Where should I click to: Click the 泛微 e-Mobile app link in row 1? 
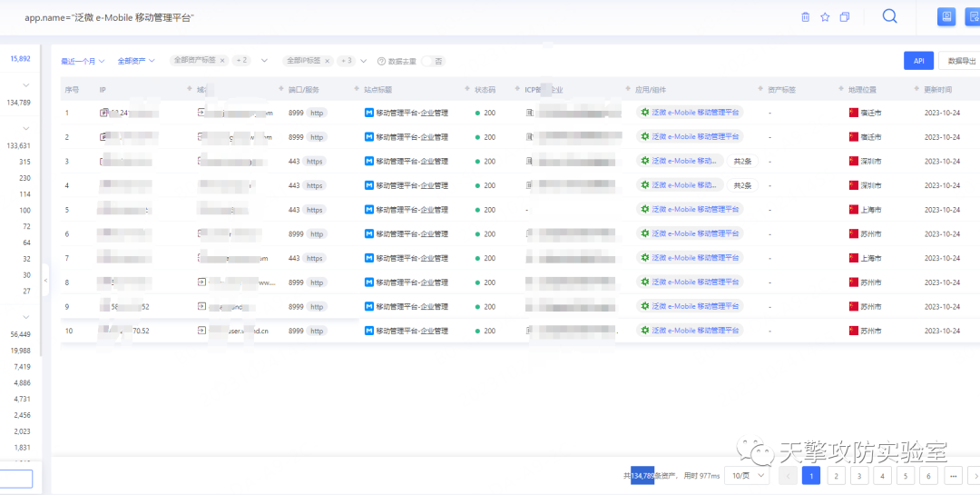point(695,113)
